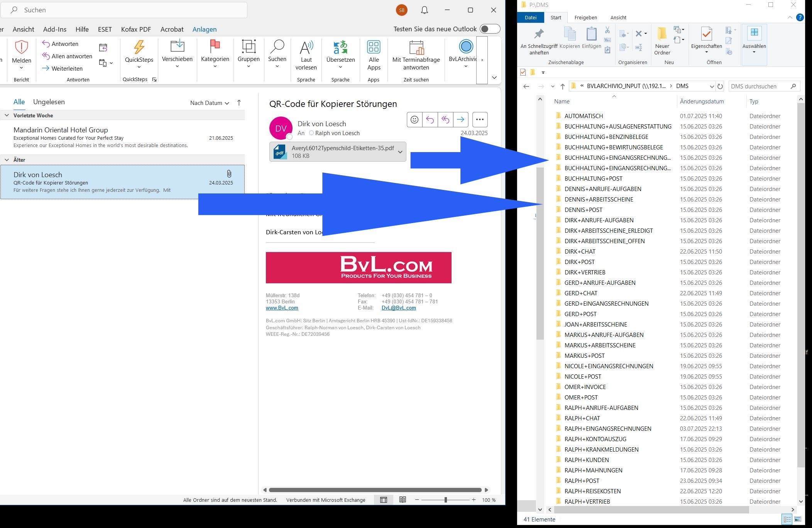
Task: Collapse the Vorletzte Woche group
Action: tap(7, 115)
